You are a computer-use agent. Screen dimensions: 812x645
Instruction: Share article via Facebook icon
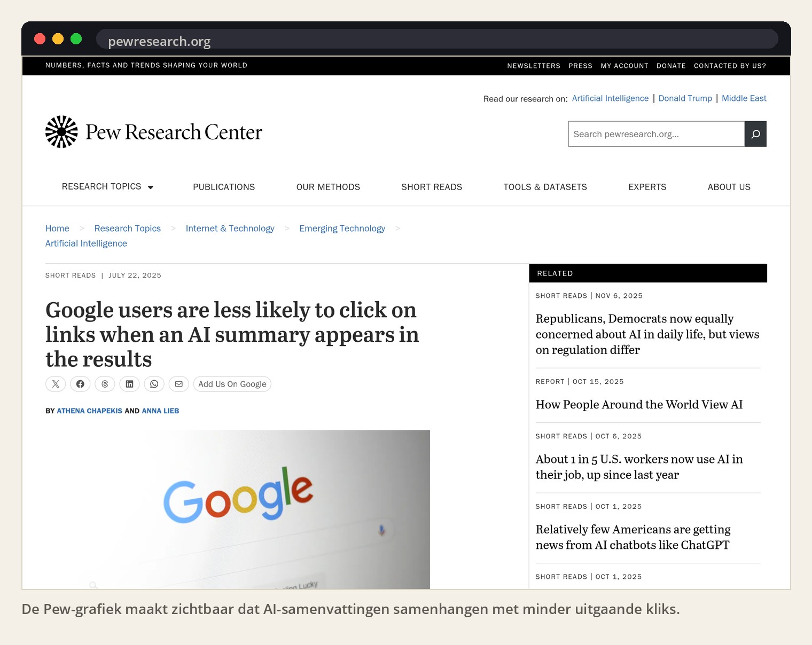pyautogui.click(x=80, y=384)
